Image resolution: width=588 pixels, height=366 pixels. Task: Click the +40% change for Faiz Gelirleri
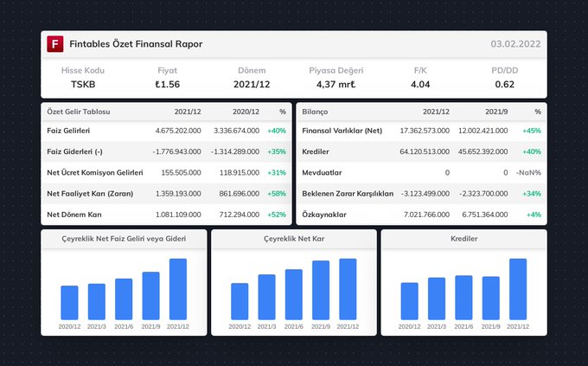tap(277, 131)
